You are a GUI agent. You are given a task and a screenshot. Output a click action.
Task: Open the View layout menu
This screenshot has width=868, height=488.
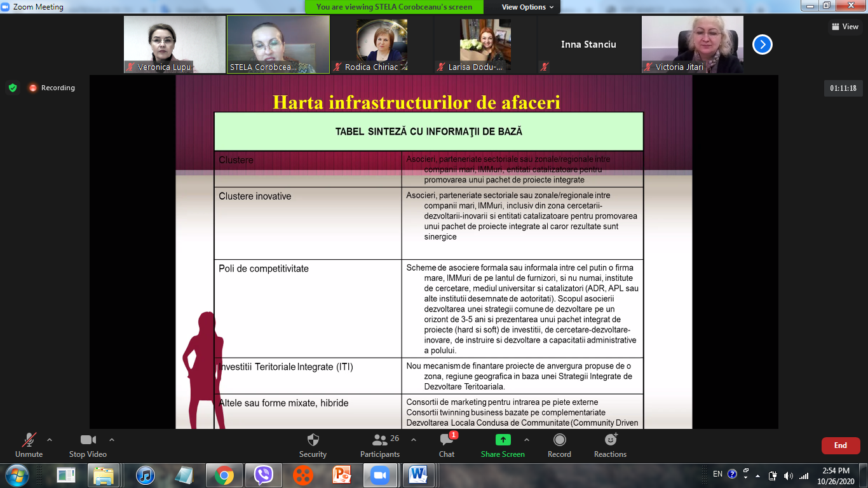[x=844, y=27]
